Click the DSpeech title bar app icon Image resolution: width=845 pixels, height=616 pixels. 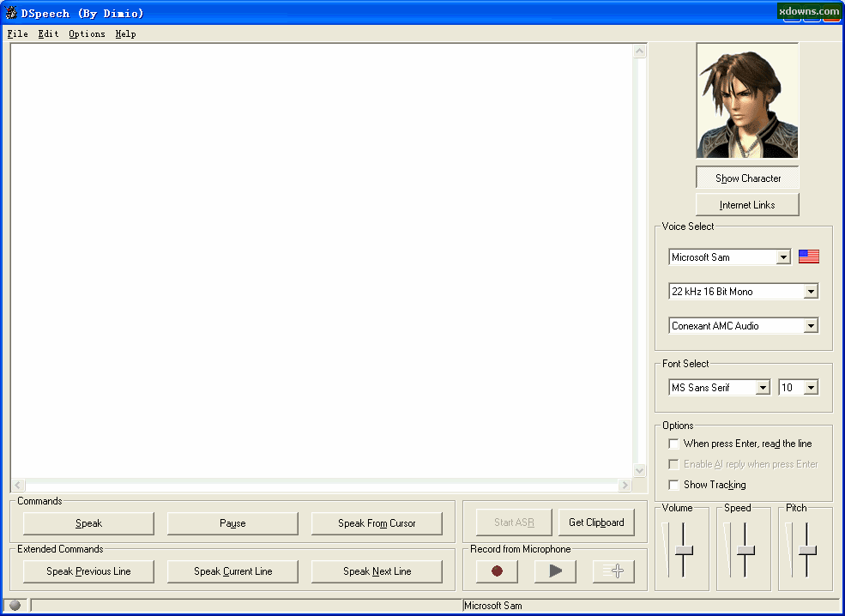click(x=11, y=13)
